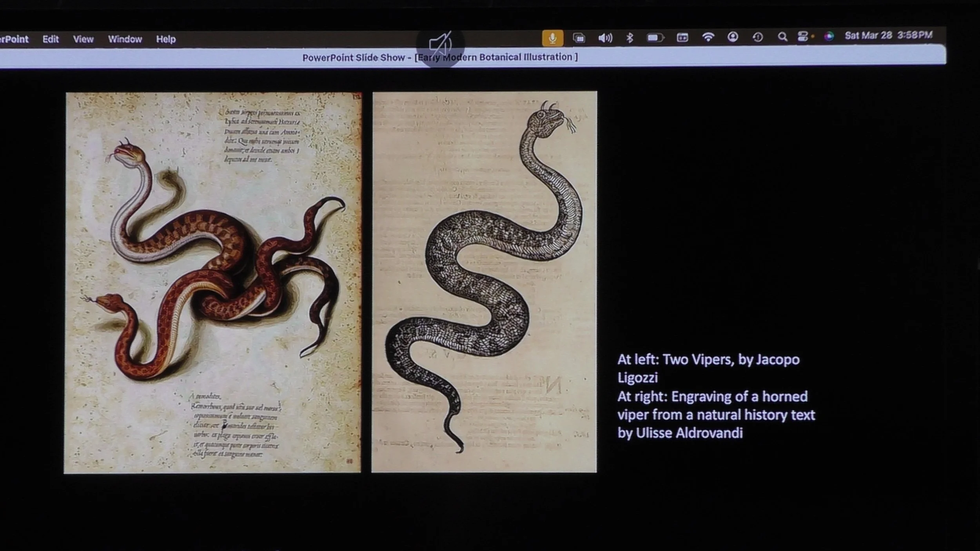
Task: Click the orange microphone indicator icon
Action: tap(553, 38)
